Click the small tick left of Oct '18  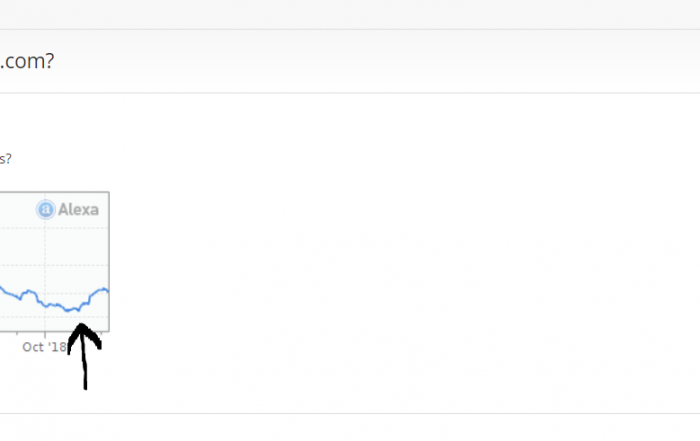point(17,333)
